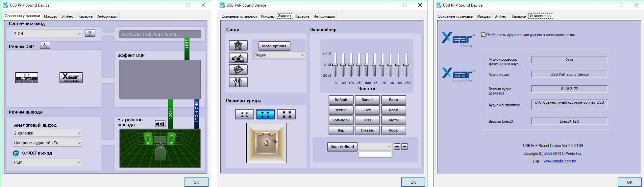Pick the underwater environment icon

click(x=238, y=70)
